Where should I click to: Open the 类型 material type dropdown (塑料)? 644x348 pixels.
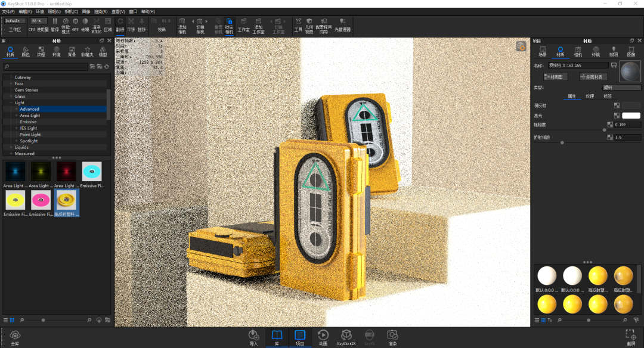pyautogui.click(x=621, y=88)
